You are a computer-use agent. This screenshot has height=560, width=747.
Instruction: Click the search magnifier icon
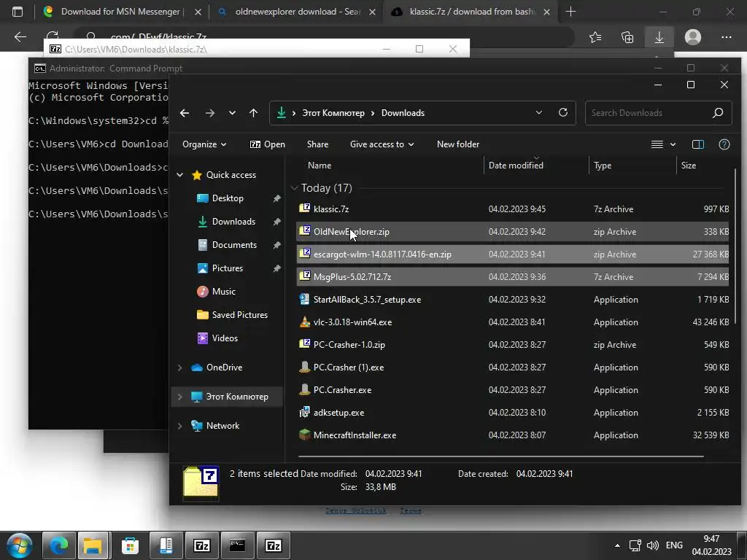[718, 113]
